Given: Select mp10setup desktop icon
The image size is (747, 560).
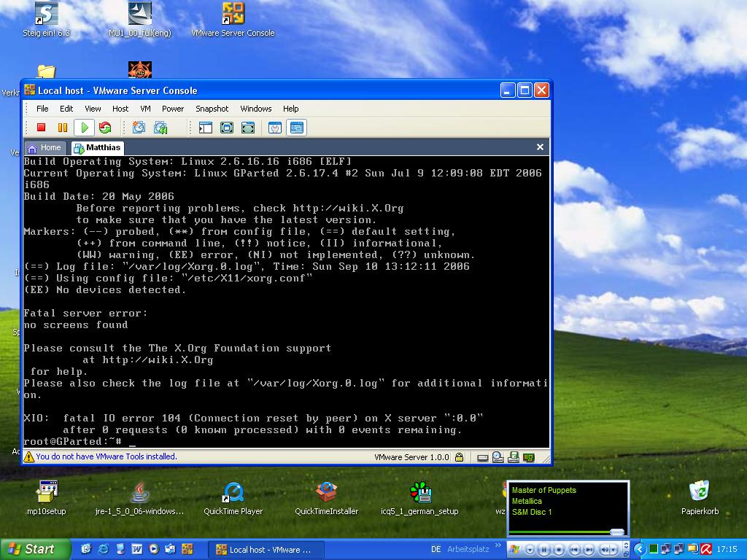Looking at the screenshot, I should (x=46, y=498).
